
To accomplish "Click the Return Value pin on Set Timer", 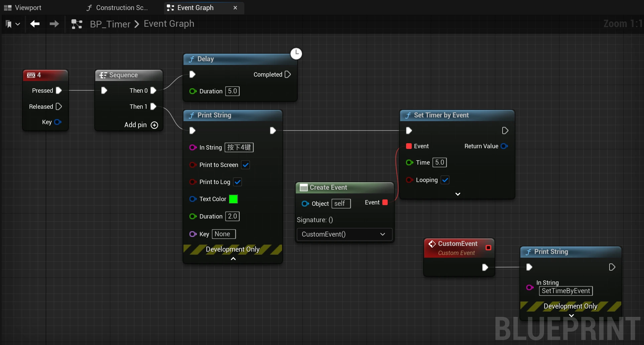I will pyautogui.click(x=504, y=146).
